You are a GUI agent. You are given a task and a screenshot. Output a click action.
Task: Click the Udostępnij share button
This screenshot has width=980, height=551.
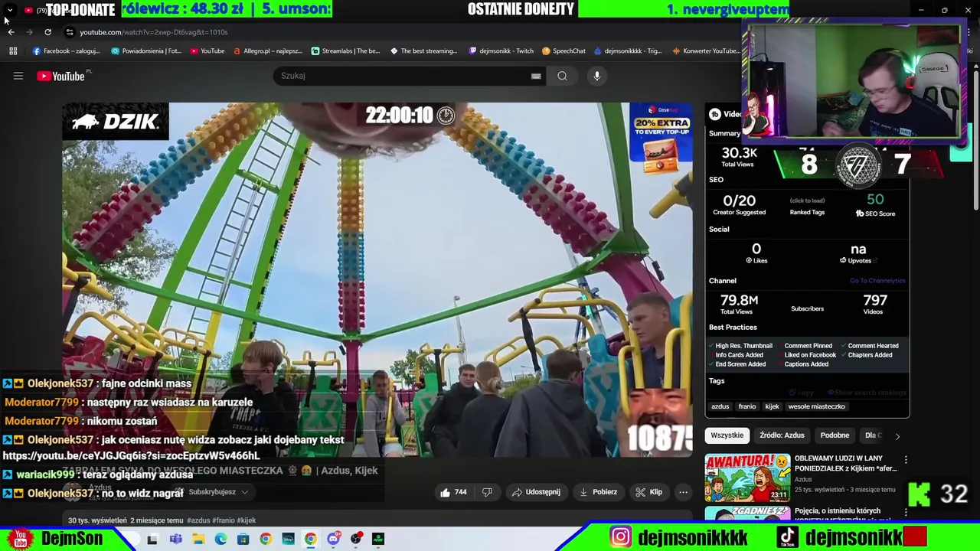pos(536,492)
